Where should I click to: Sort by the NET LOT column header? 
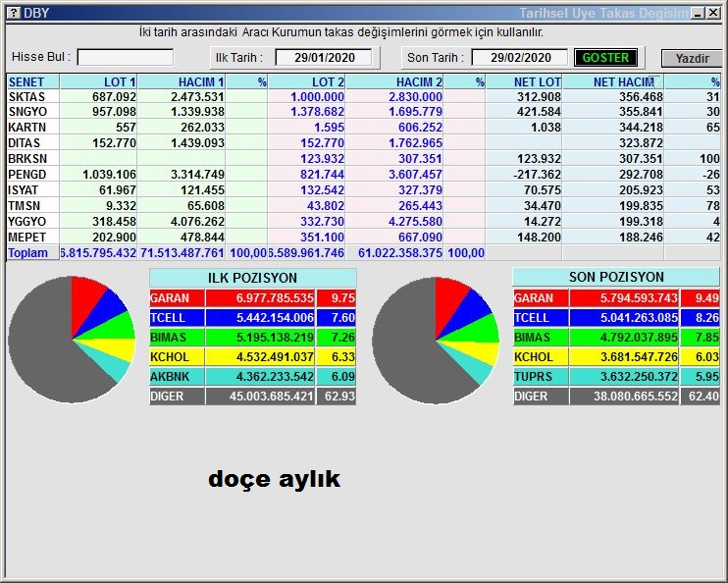click(524, 81)
